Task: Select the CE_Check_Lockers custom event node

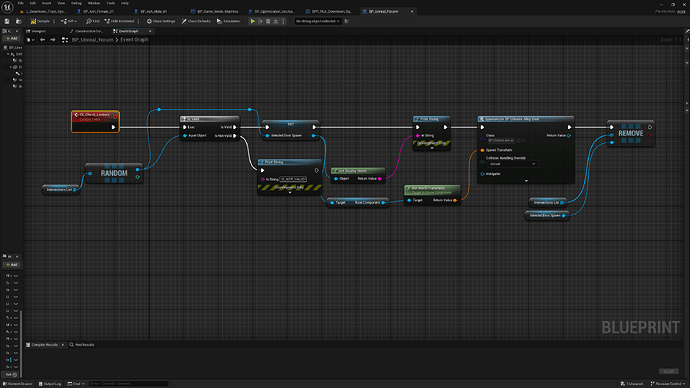Action: click(95, 121)
